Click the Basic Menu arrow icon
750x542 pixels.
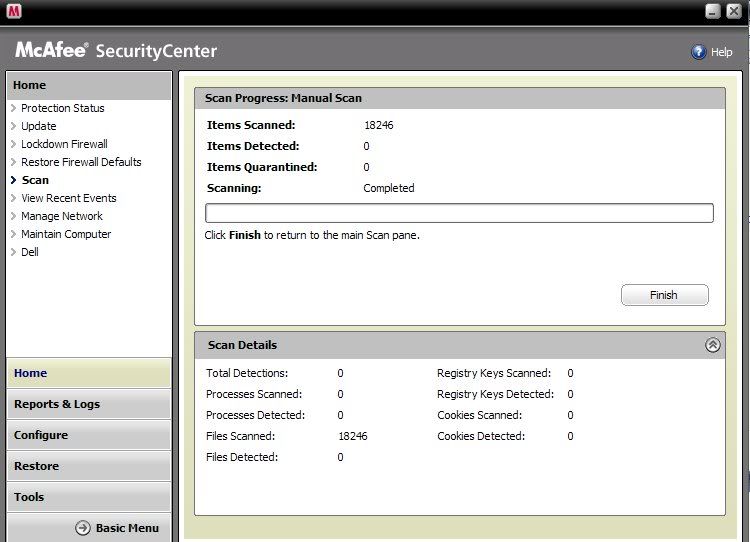(83, 528)
